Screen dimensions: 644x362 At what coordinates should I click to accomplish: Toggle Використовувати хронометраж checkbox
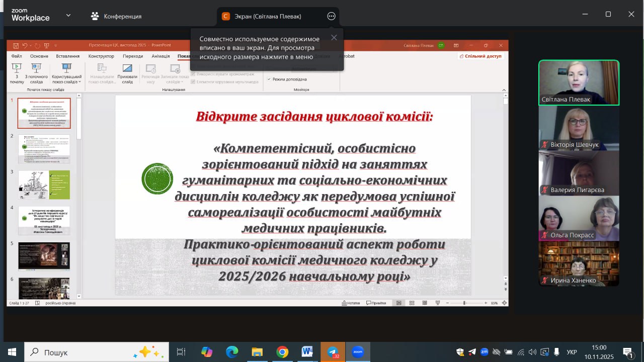point(193,74)
